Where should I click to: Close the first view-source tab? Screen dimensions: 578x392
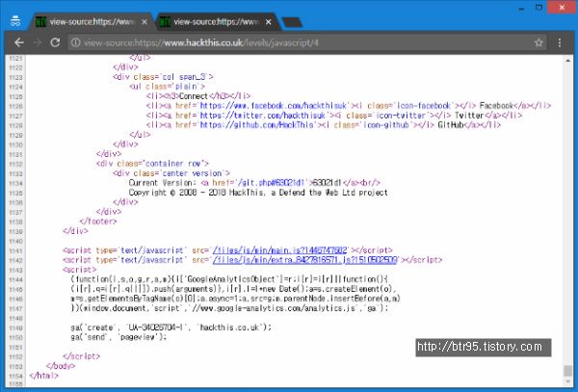144,22
